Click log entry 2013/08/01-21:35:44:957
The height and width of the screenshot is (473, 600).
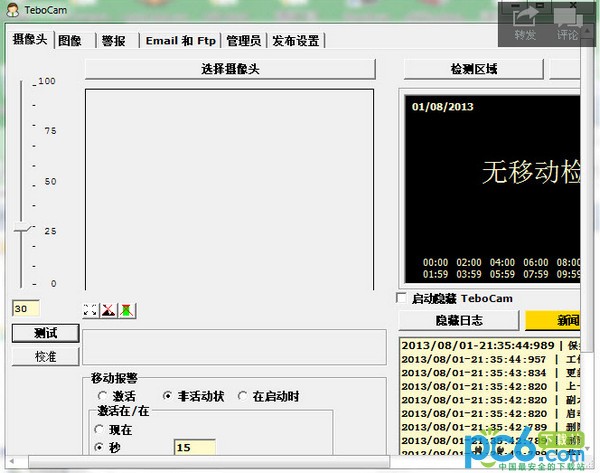(x=491, y=359)
